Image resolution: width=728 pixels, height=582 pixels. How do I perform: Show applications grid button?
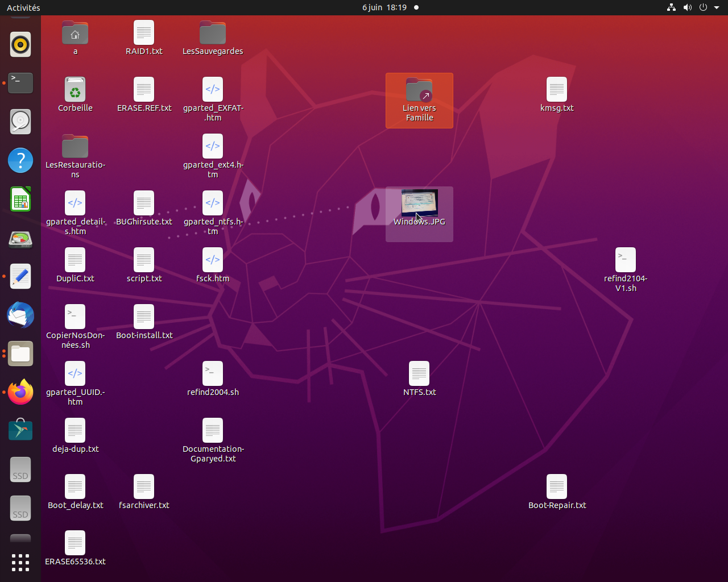20,562
